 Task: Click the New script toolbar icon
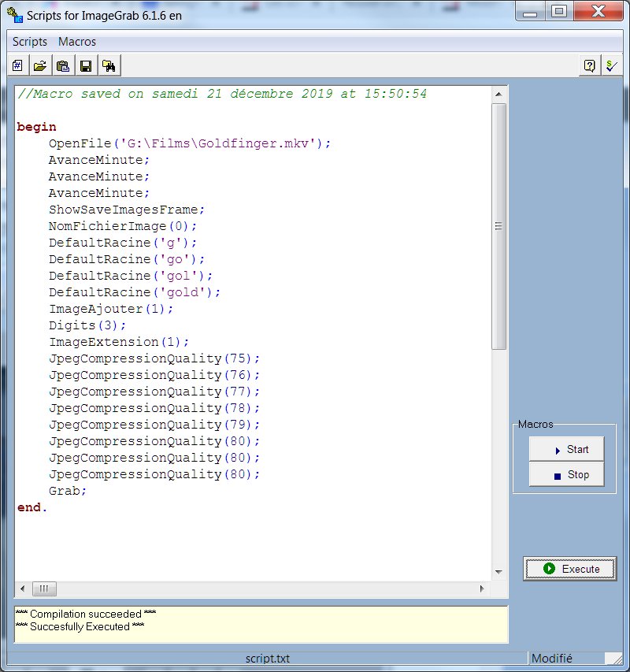(17, 66)
